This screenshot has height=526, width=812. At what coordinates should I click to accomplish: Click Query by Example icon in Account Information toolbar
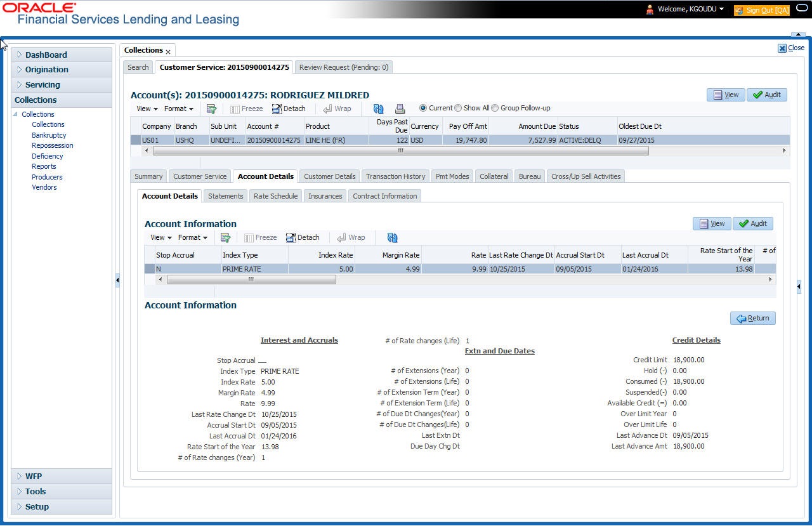[x=225, y=237]
